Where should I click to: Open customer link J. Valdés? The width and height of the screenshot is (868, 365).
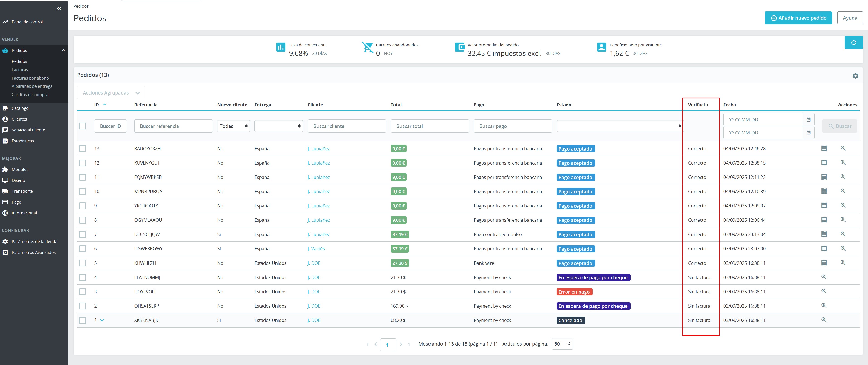pos(316,248)
